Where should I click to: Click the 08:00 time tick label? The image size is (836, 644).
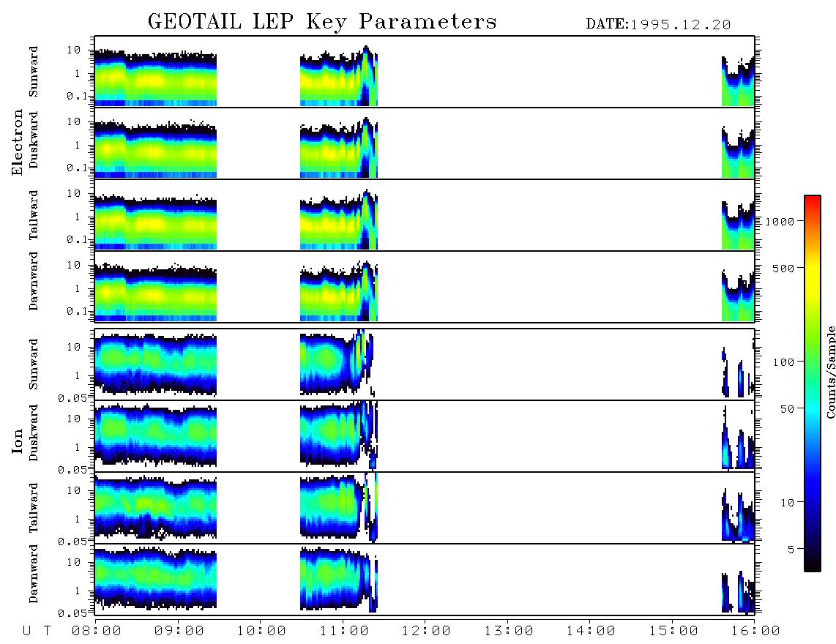97,631
